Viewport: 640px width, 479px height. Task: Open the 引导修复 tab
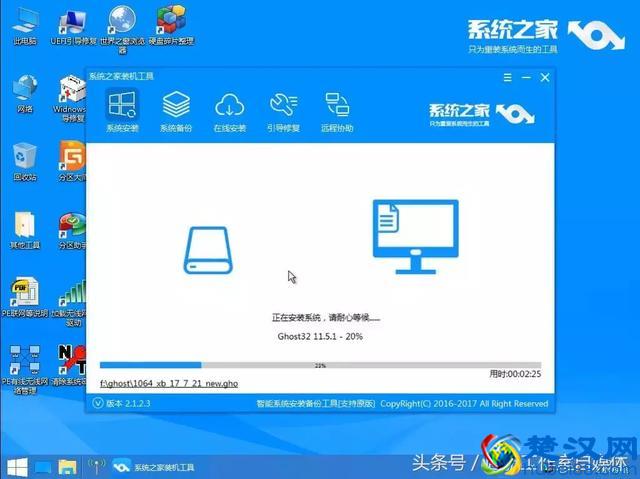[x=283, y=111]
